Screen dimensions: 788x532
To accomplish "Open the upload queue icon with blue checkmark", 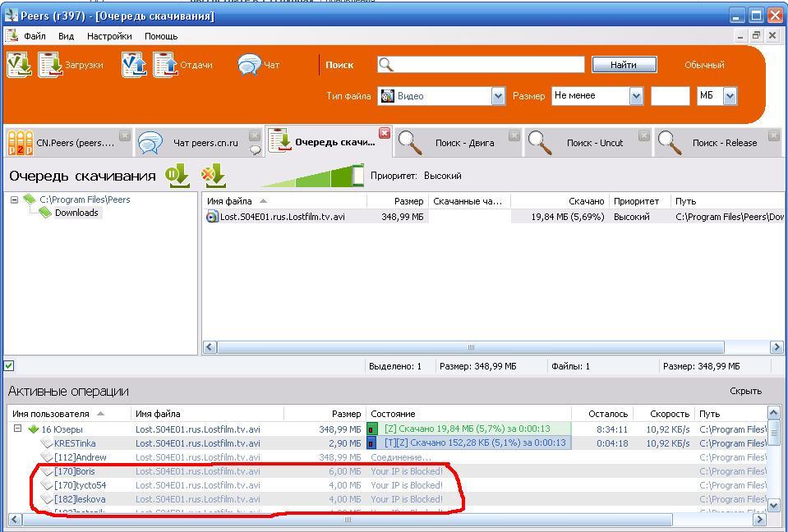I will [134, 65].
